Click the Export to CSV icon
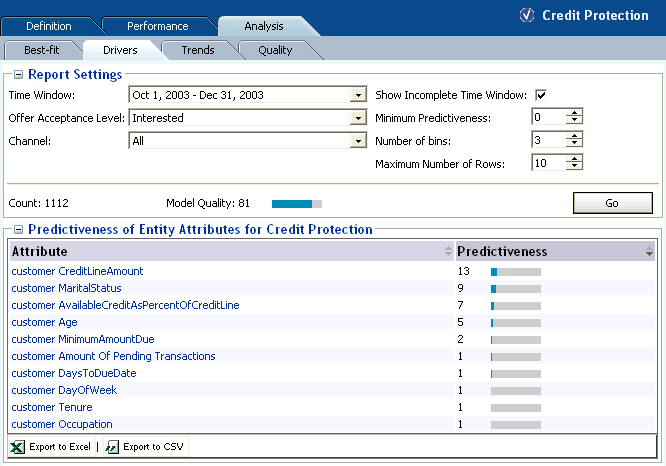This screenshot has height=466, width=666. point(112,447)
